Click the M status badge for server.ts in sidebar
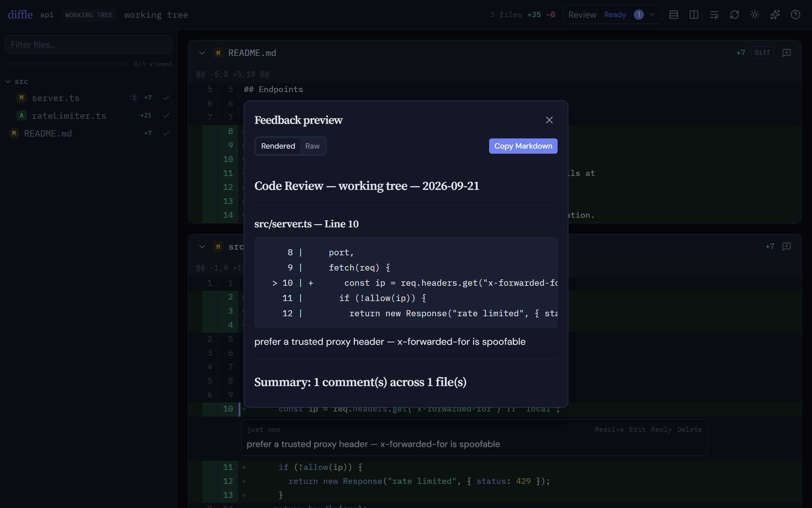The height and width of the screenshot is (508, 812). [x=22, y=98]
